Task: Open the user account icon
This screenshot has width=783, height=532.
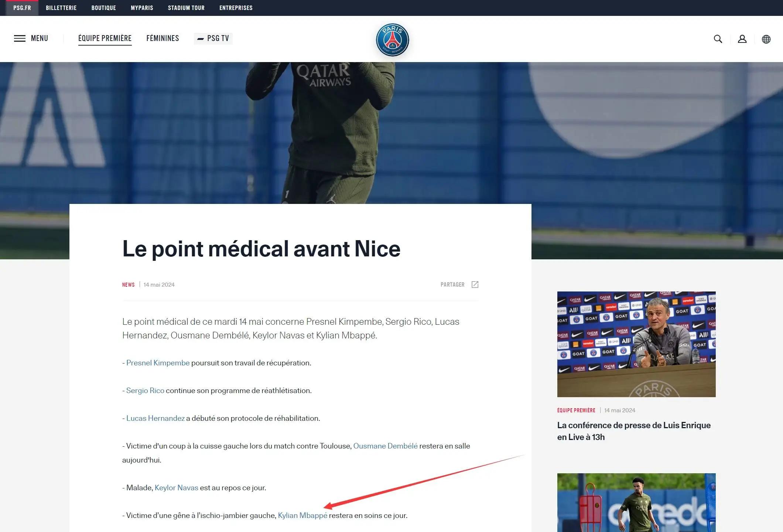Action: [742, 39]
